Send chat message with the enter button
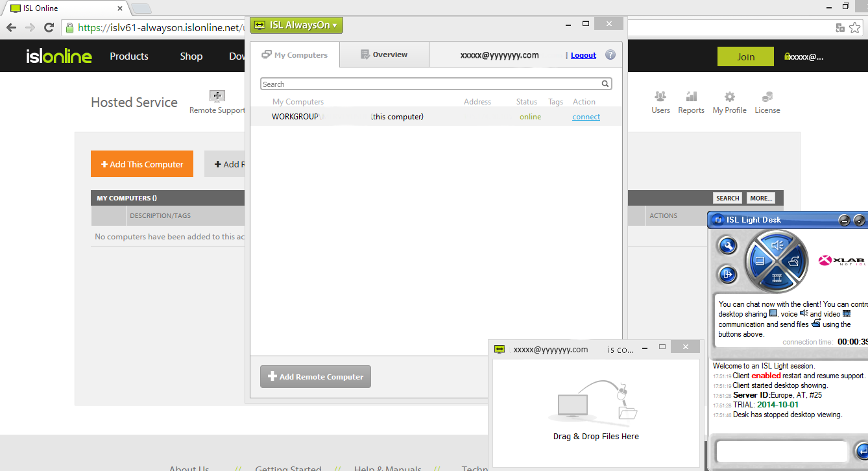The image size is (868, 471). tap(862, 451)
